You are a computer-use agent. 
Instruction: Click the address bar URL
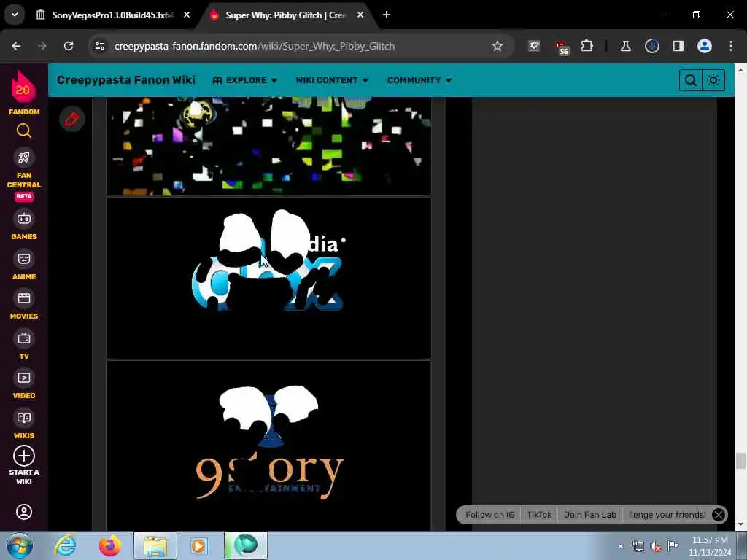click(x=255, y=46)
